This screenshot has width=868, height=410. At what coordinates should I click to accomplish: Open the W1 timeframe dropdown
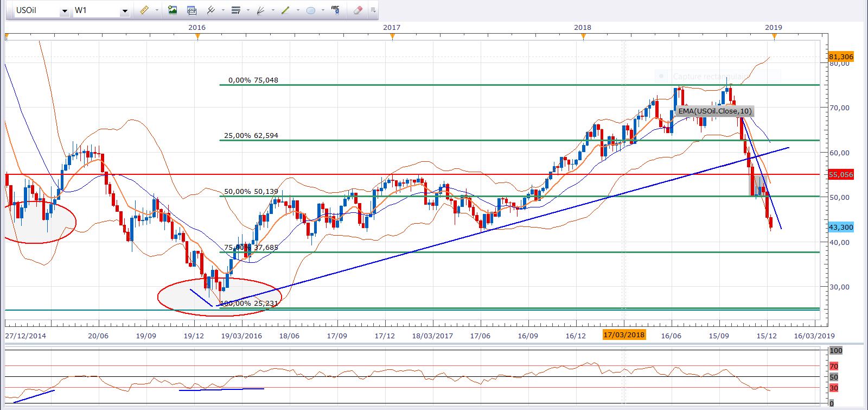click(124, 11)
